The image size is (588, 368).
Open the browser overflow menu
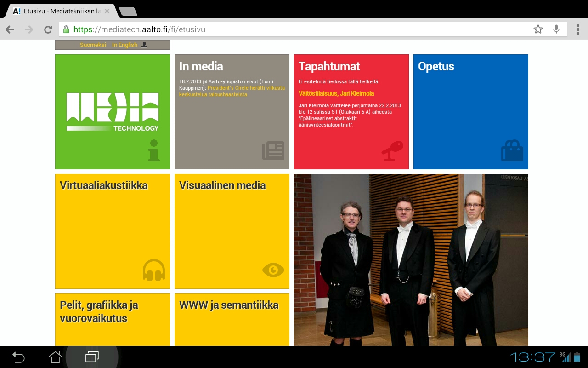pos(577,29)
